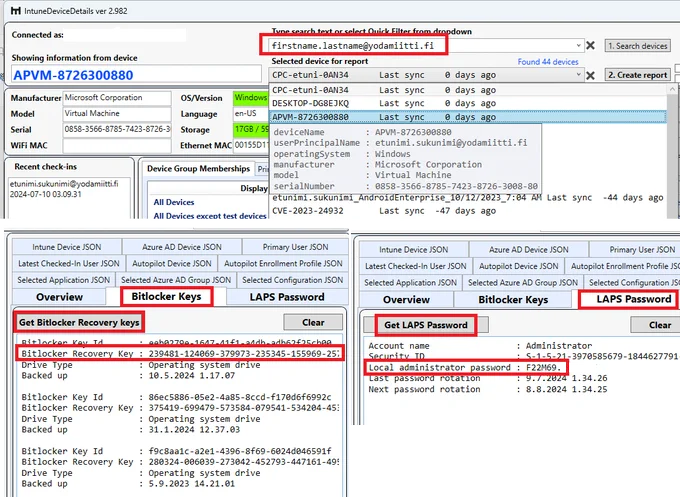Open Autopilot Device JSON tab in right panel

coord(519,266)
